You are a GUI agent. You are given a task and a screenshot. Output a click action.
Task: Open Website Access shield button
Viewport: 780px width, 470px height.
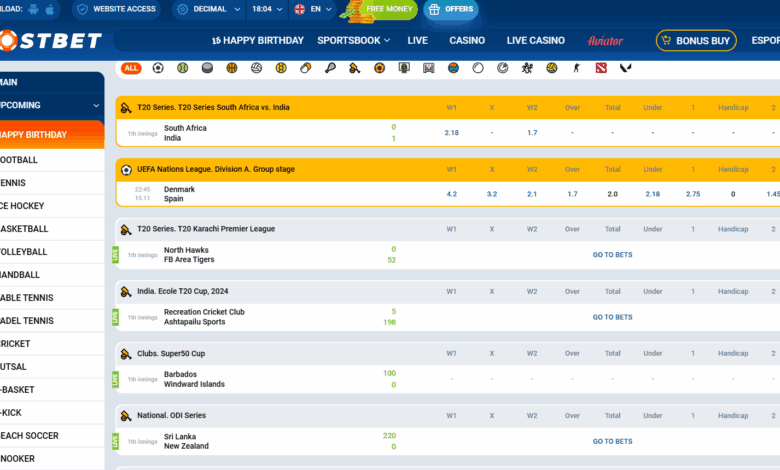pos(116,9)
